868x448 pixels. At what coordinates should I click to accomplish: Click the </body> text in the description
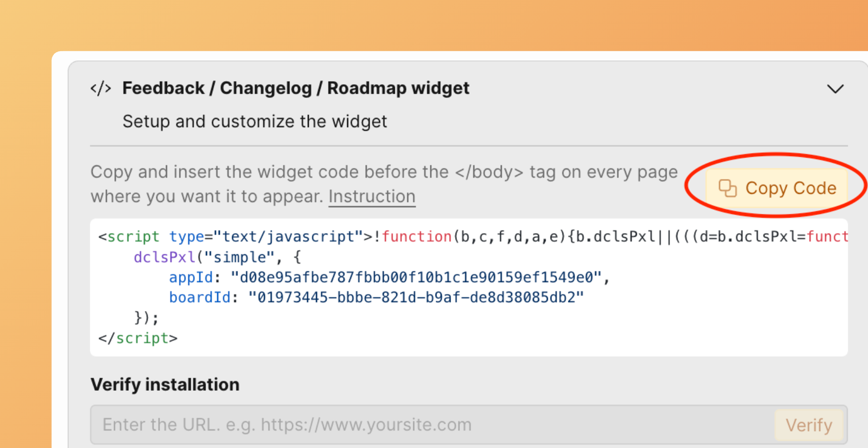coord(489,172)
